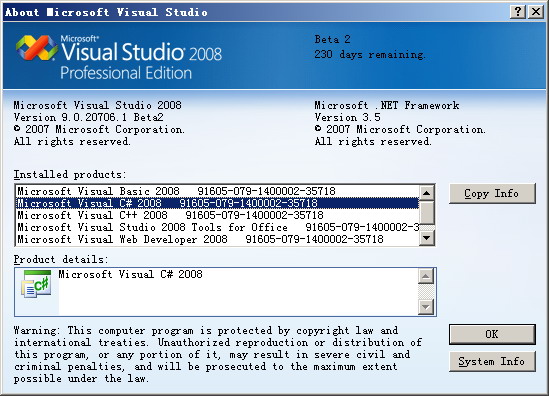Select Microsoft Visual Basic 2008 in list
The width and height of the screenshot is (549, 396).
tap(217, 191)
